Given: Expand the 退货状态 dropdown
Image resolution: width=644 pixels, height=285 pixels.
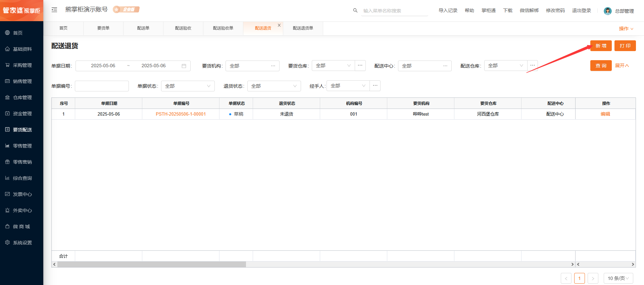Looking at the screenshot, I should [x=274, y=86].
